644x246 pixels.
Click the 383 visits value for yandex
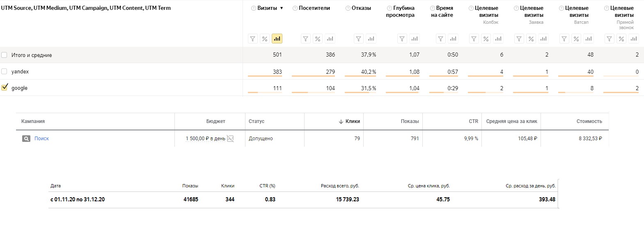pyautogui.click(x=277, y=72)
